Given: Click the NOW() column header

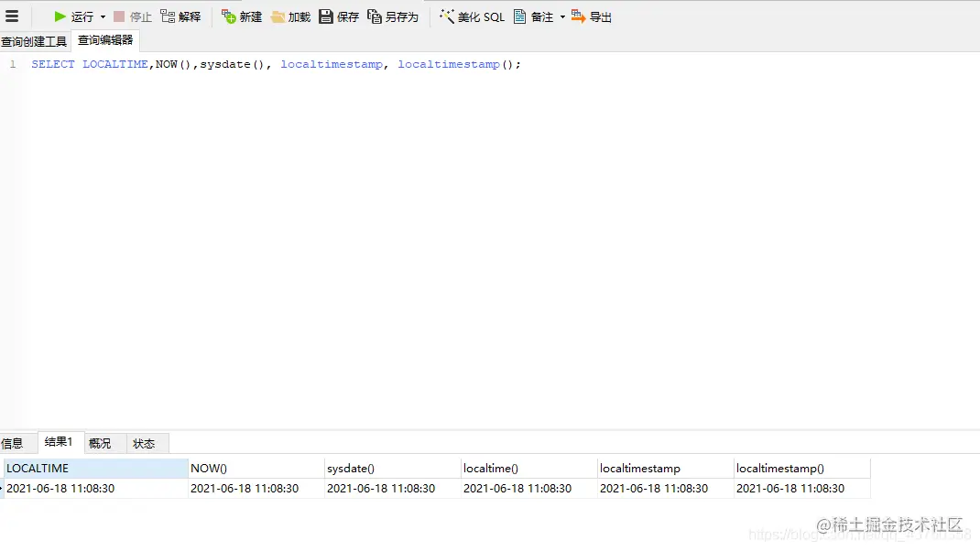Looking at the screenshot, I should [x=256, y=468].
